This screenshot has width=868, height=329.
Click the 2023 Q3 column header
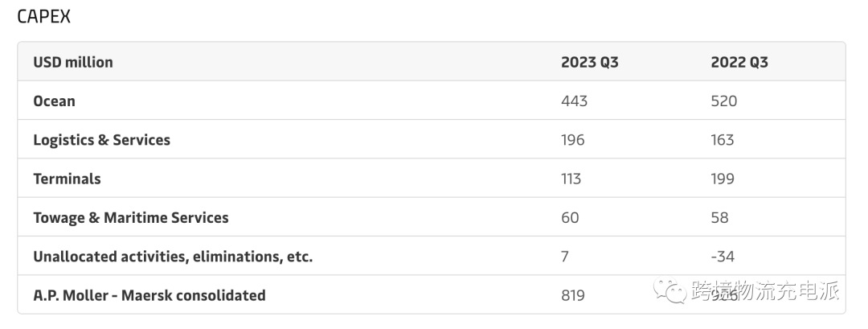coord(590,62)
